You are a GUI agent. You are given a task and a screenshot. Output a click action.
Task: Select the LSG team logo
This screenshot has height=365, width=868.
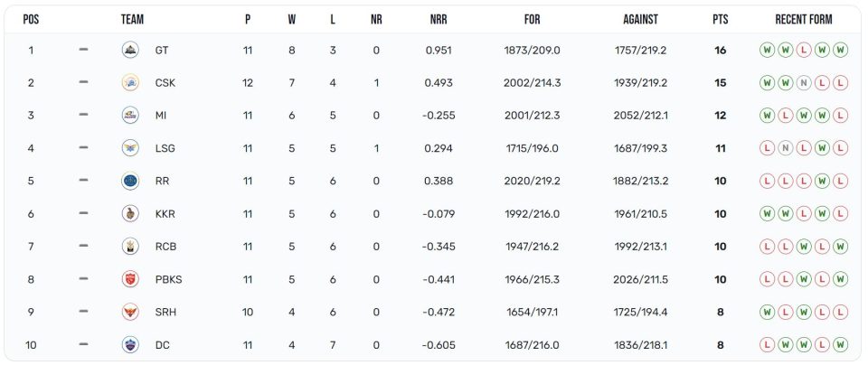130,148
